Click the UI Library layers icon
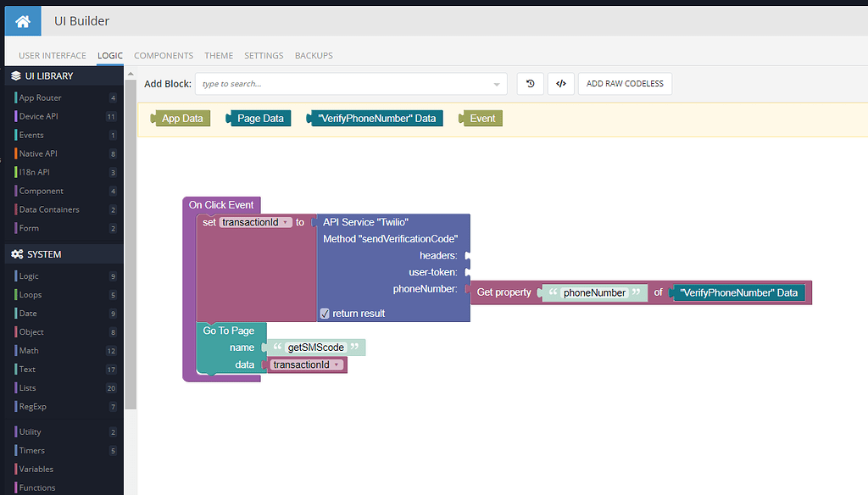The height and width of the screenshot is (495, 868). tap(16, 75)
